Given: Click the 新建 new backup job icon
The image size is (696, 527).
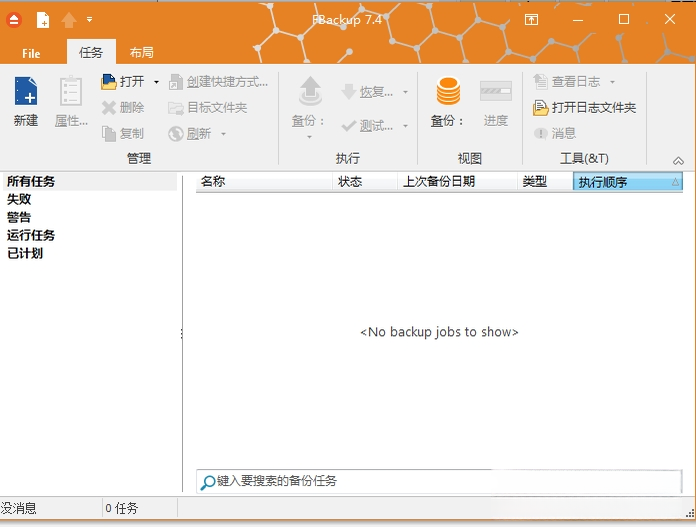Looking at the screenshot, I should (x=26, y=91).
